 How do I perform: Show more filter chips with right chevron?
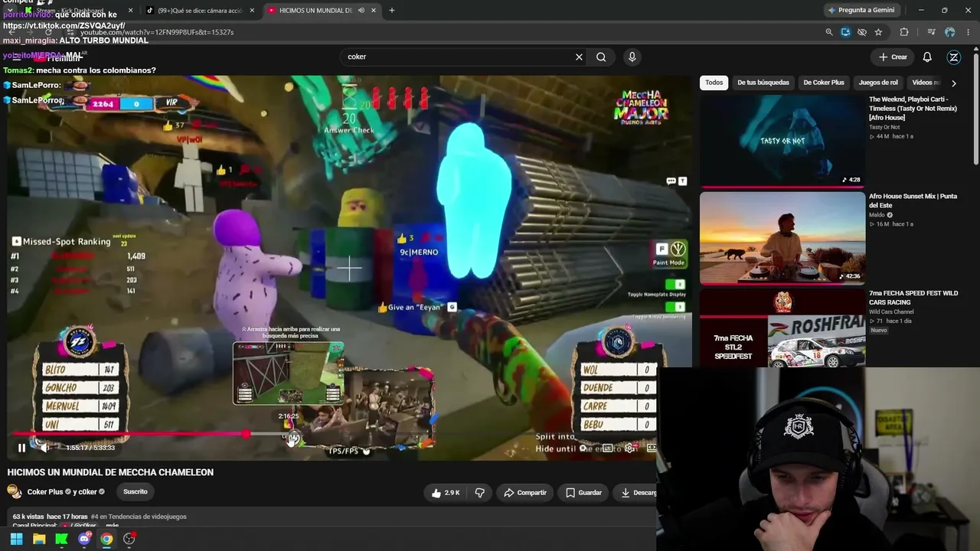coord(953,83)
